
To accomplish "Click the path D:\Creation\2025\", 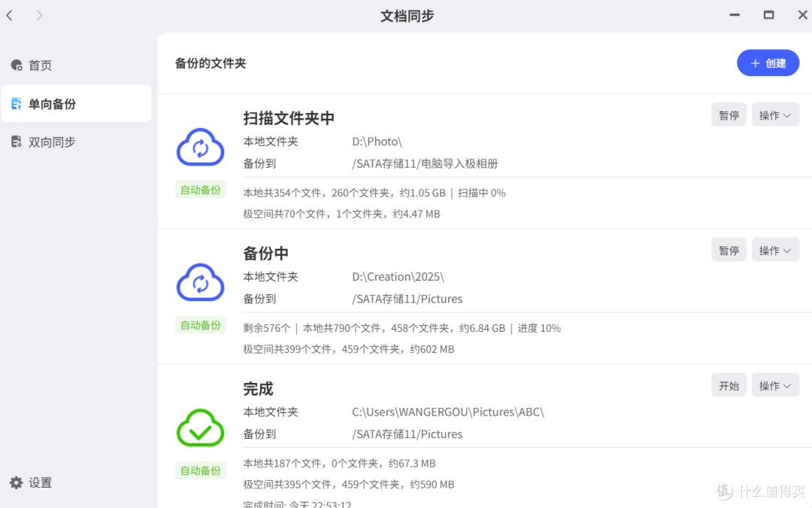I will (398, 277).
